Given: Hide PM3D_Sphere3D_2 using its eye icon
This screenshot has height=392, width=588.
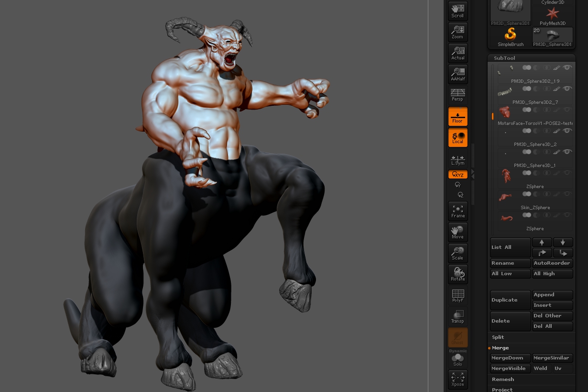Looking at the screenshot, I should [x=567, y=131].
